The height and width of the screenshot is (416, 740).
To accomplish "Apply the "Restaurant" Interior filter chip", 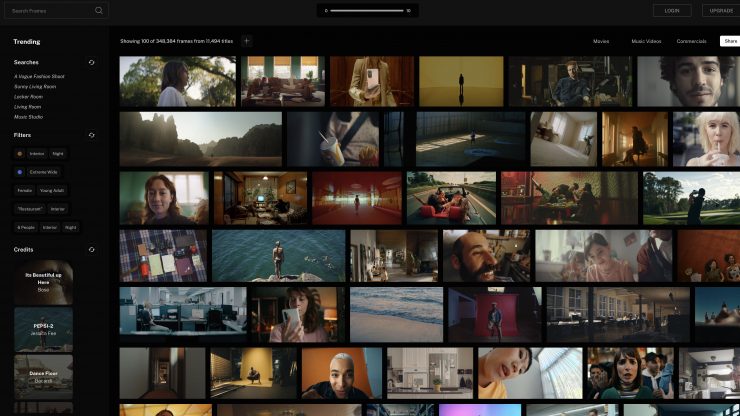I will tap(41, 209).
